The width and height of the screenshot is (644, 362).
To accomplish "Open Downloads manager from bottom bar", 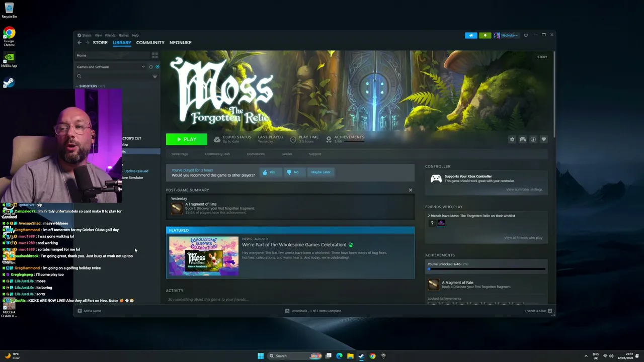I will [x=313, y=311].
